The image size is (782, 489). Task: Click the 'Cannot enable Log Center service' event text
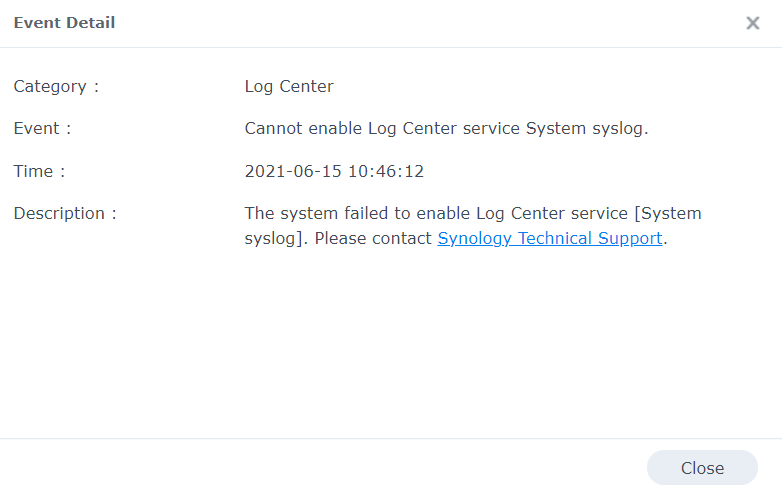(382, 129)
